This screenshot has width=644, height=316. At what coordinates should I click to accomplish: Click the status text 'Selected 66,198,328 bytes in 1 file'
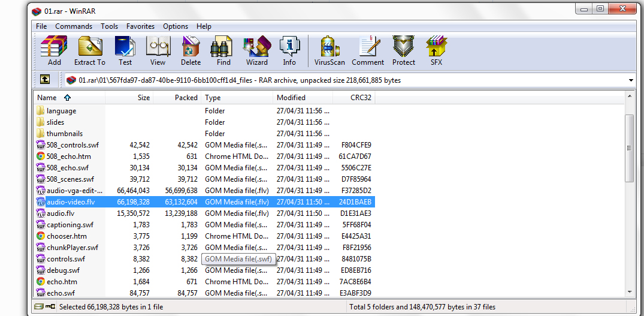[111, 306]
